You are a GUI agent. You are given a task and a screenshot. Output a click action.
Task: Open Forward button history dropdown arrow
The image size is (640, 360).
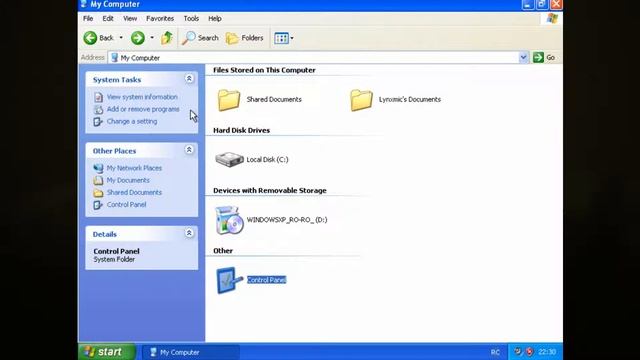tap(152, 38)
